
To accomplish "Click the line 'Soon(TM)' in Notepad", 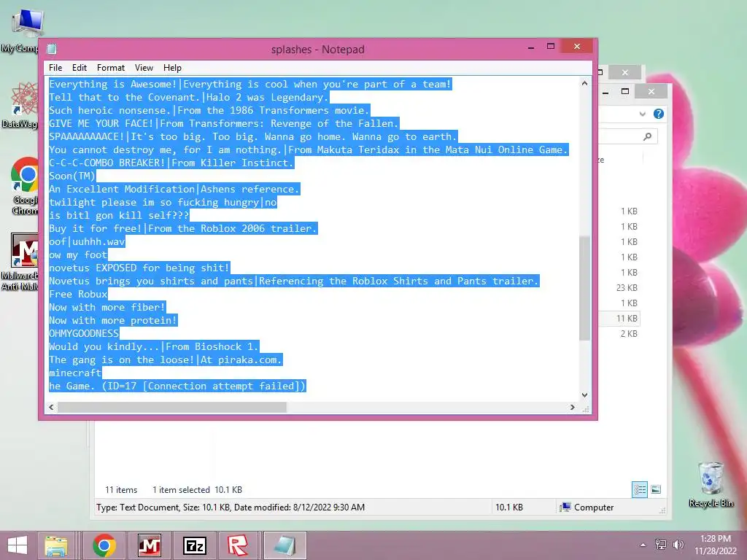I will (72, 176).
